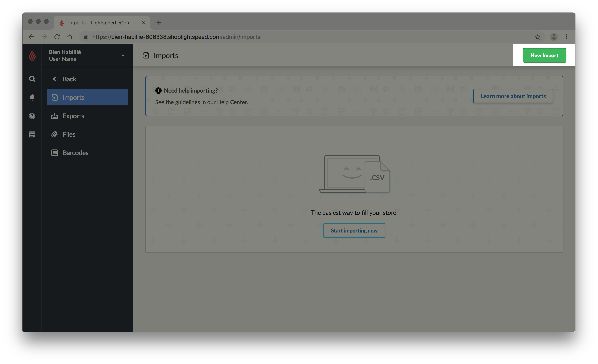Open the browser profile avatar
Image resolution: width=598 pixels, height=364 pixels.
(x=554, y=37)
